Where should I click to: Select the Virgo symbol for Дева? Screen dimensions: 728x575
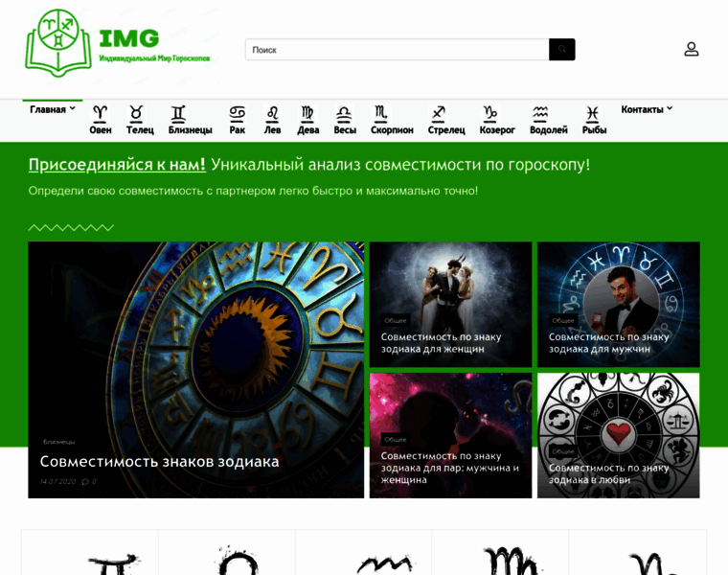(x=307, y=112)
